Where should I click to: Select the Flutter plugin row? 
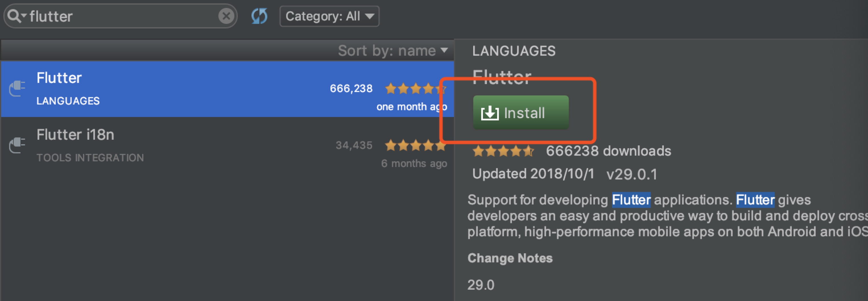point(228,89)
